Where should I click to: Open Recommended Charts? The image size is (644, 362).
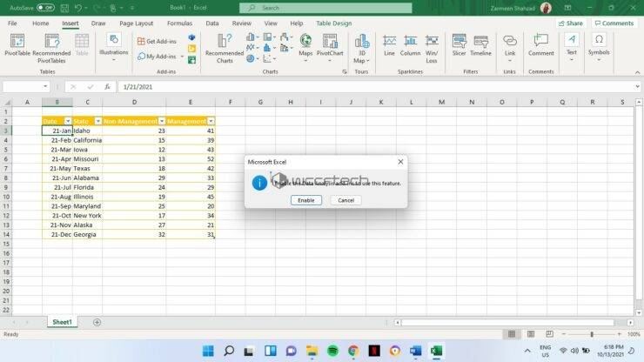(225, 49)
